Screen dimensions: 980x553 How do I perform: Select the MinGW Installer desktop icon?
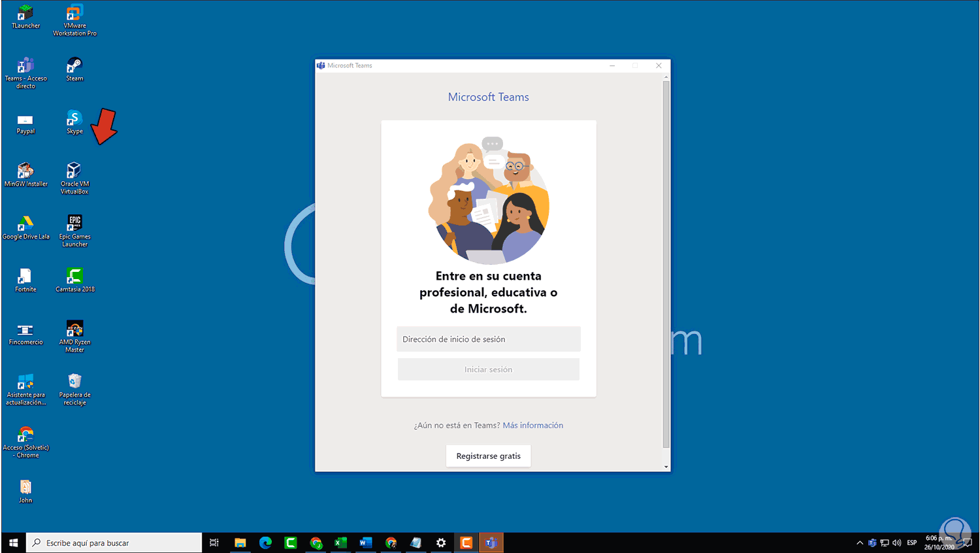25,175
